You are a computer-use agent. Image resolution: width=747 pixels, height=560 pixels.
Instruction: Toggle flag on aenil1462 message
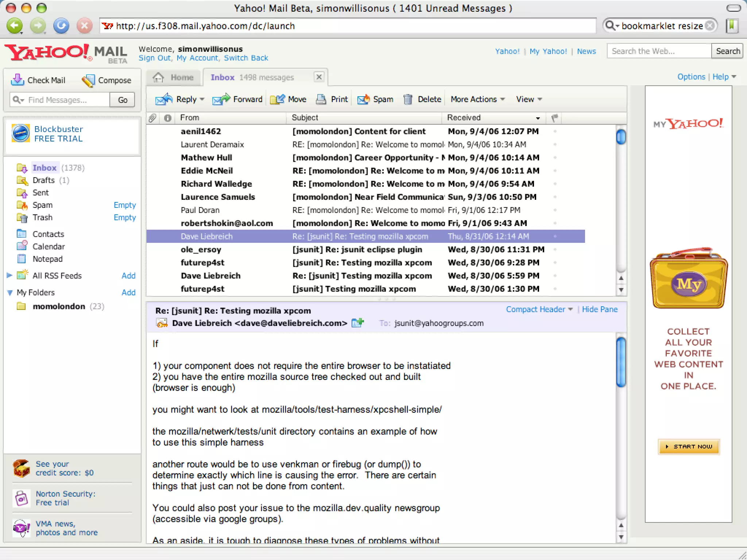555,131
